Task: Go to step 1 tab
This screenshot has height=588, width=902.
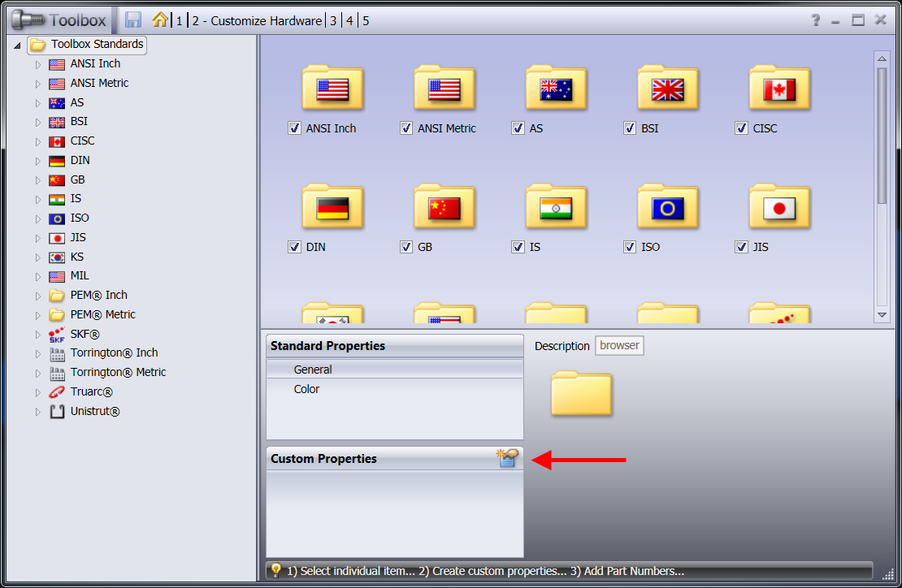Action: click(x=179, y=20)
